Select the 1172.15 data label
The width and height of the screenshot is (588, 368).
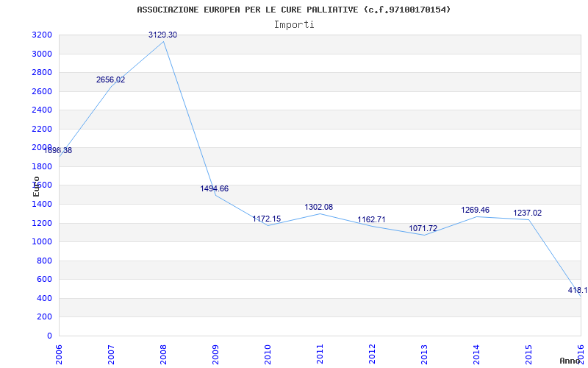[x=267, y=219]
